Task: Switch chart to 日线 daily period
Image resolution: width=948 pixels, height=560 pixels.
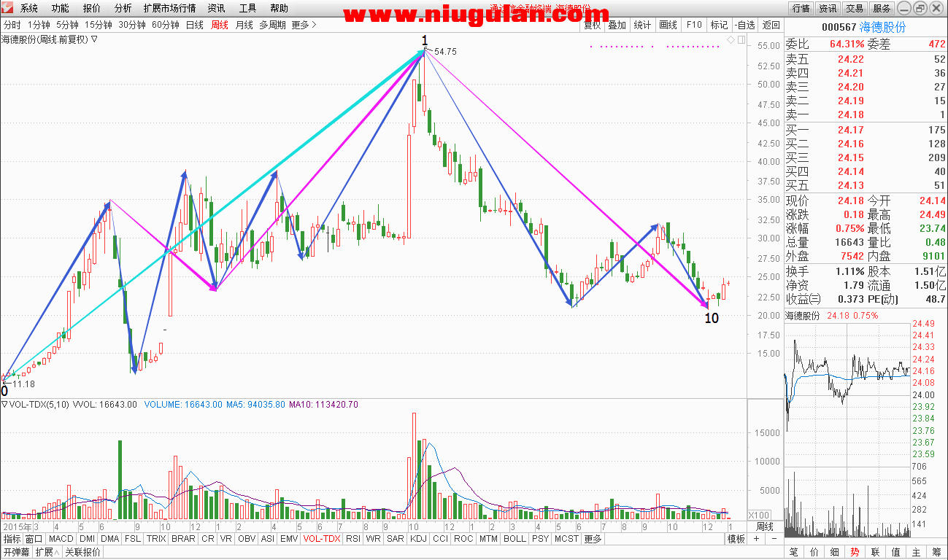Action: tap(195, 25)
